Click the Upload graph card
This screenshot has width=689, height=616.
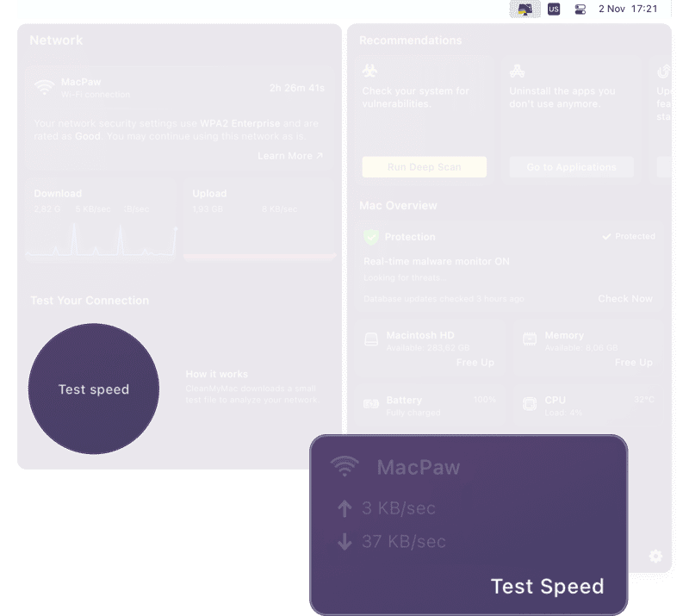260,221
